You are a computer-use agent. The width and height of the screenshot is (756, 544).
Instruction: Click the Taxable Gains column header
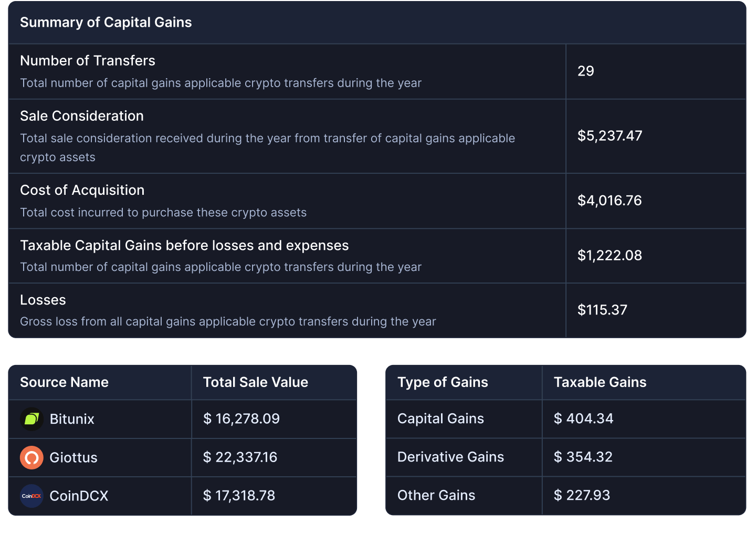(x=600, y=382)
